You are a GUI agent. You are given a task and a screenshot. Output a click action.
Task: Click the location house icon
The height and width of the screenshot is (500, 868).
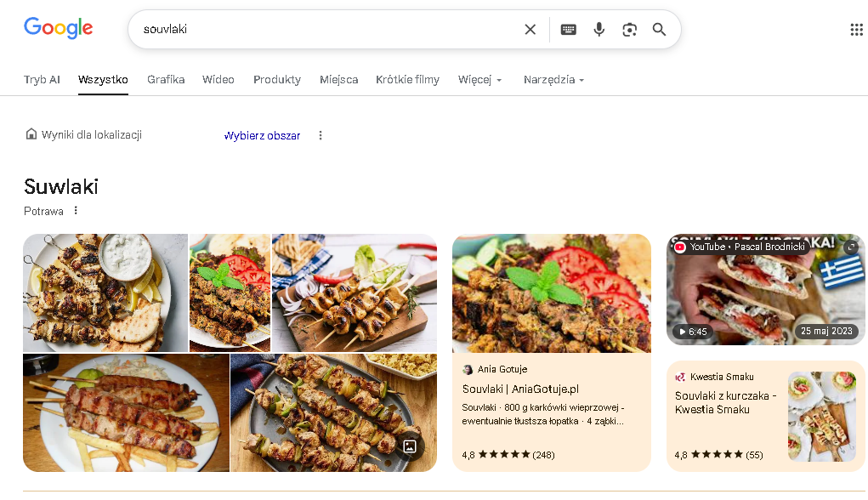(x=31, y=134)
